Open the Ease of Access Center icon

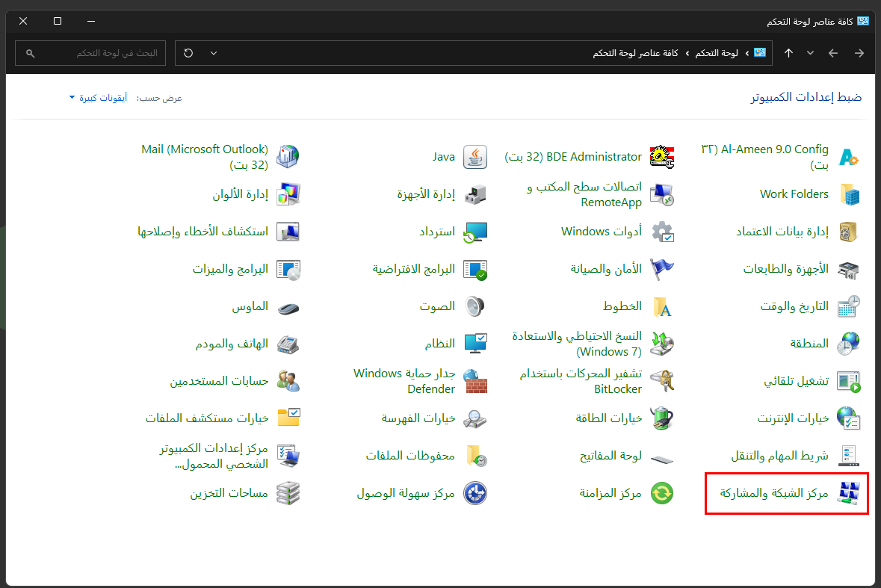click(475, 493)
